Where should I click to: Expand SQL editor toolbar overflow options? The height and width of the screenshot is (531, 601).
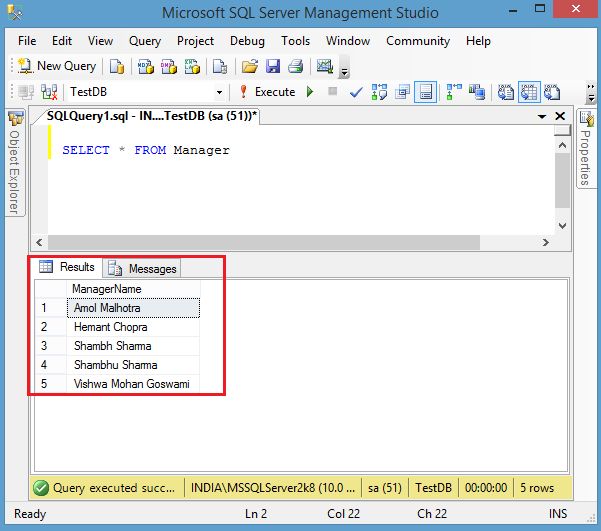click(x=591, y=93)
